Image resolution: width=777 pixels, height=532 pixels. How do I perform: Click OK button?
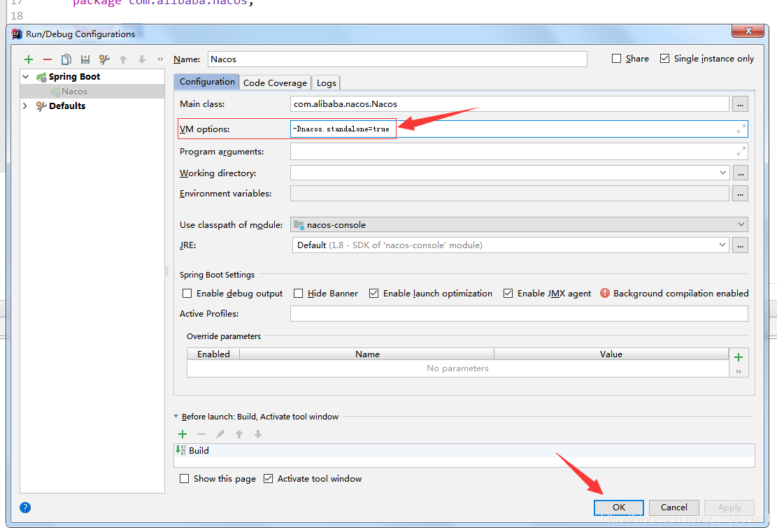(618, 508)
